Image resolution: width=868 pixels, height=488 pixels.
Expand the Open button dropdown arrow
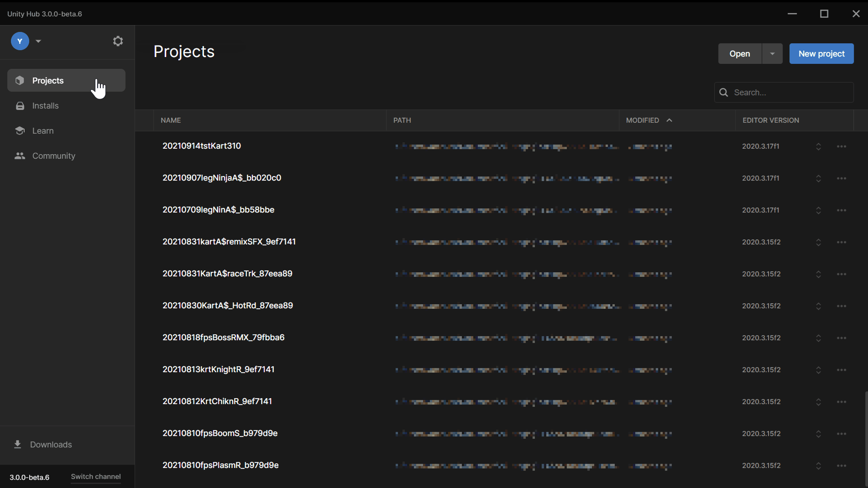pos(772,54)
